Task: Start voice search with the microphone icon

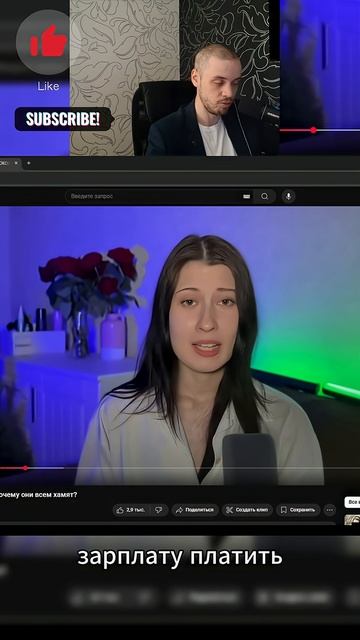Action: point(288,196)
